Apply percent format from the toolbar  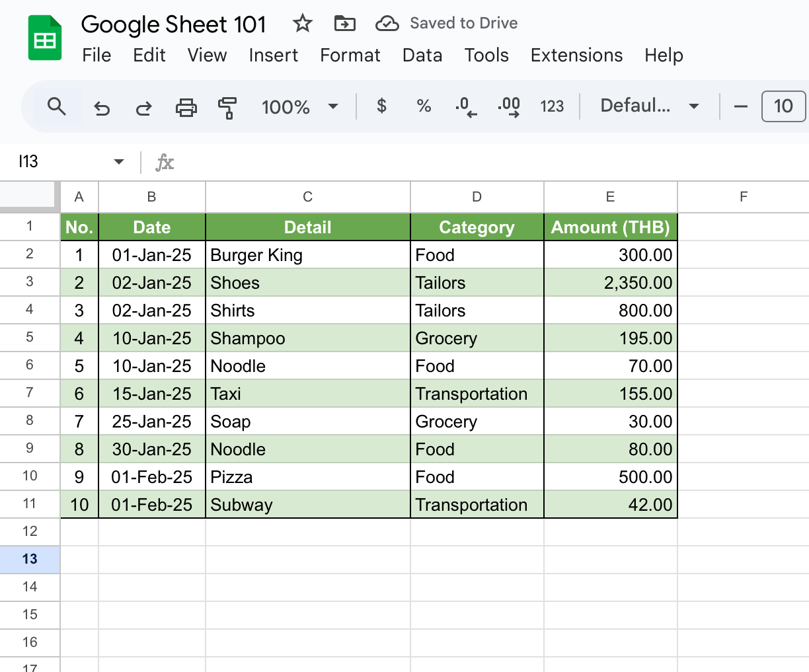[423, 106]
